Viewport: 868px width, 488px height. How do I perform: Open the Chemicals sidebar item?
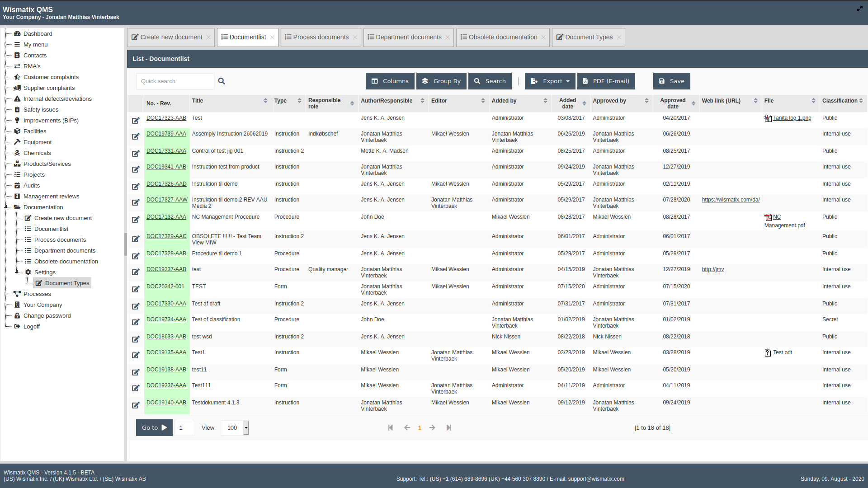37,153
